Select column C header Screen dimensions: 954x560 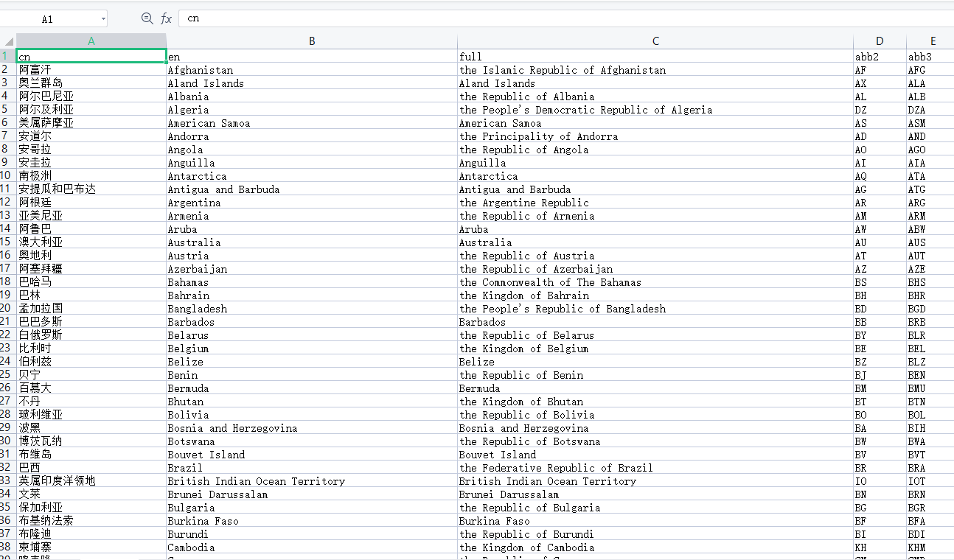(x=655, y=41)
